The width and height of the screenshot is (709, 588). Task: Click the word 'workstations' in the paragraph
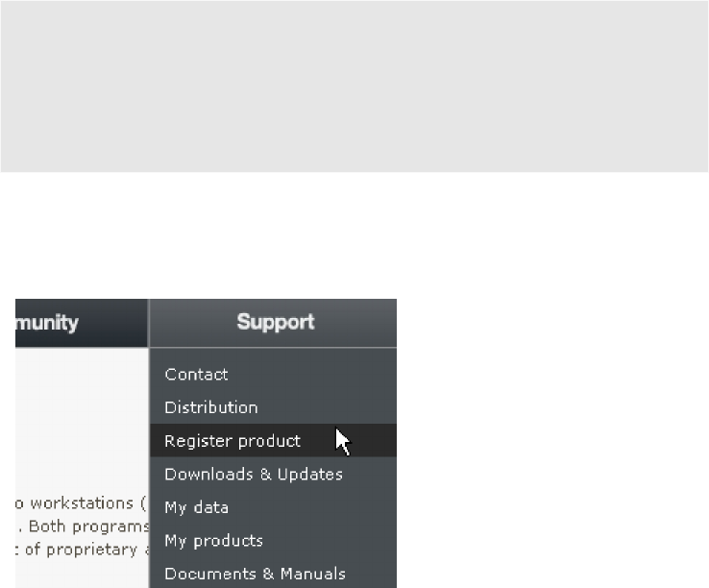pyautogui.click(x=82, y=502)
